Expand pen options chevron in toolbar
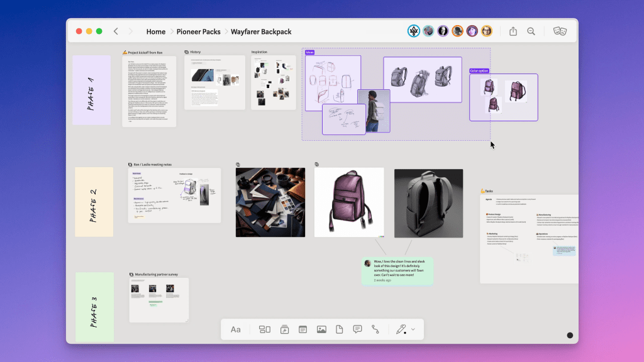The height and width of the screenshot is (362, 644). pos(413,329)
